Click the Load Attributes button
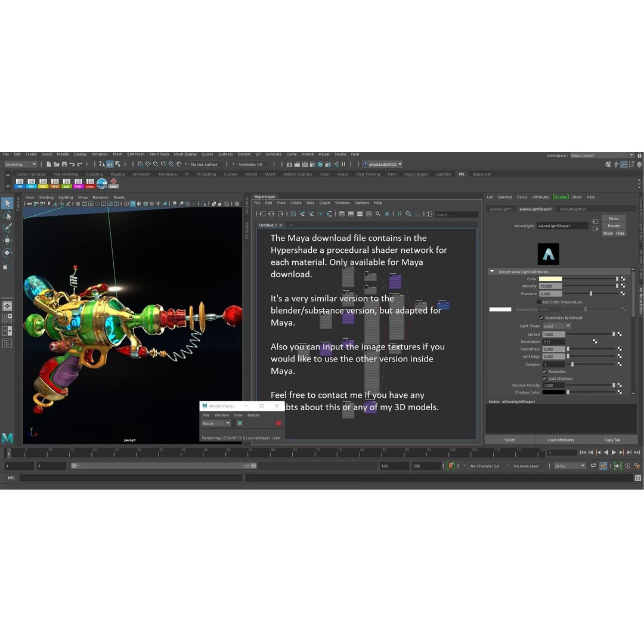The width and height of the screenshot is (644, 644). click(x=561, y=440)
